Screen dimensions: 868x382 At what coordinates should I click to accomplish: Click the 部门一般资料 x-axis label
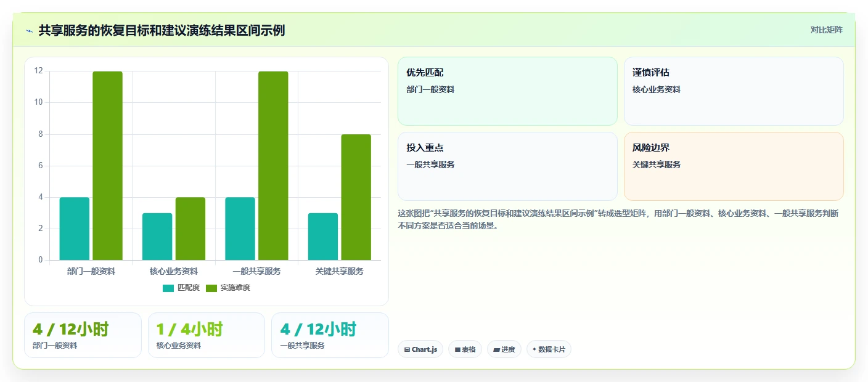click(x=91, y=271)
